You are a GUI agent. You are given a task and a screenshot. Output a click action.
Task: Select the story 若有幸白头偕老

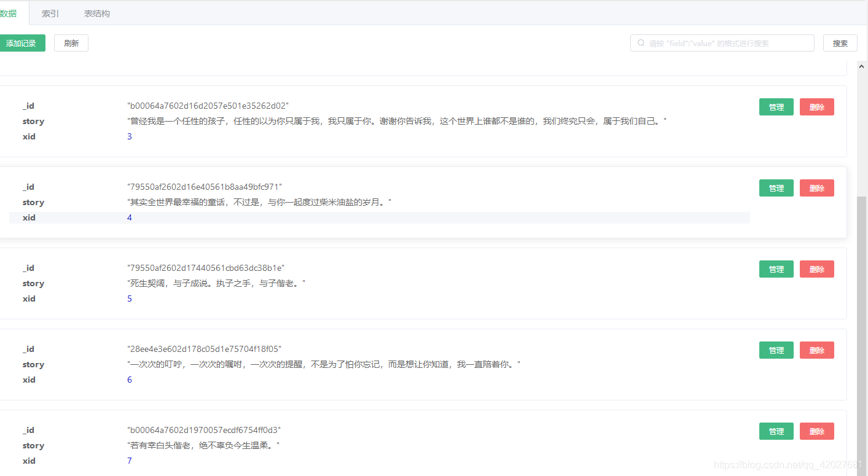(203, 445)
